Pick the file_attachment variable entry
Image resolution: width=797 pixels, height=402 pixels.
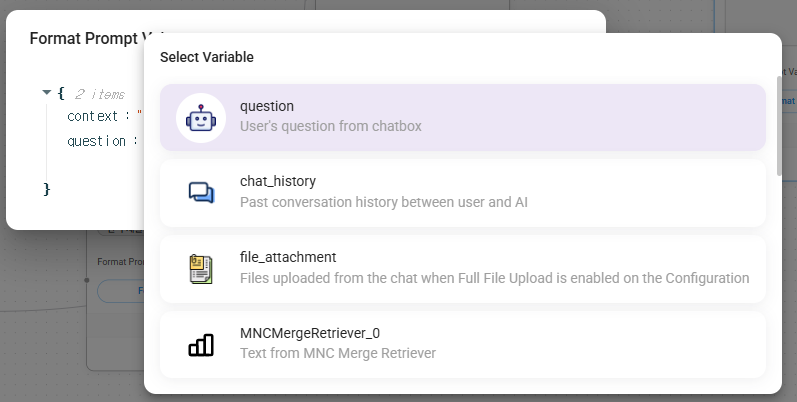(288, 257)
